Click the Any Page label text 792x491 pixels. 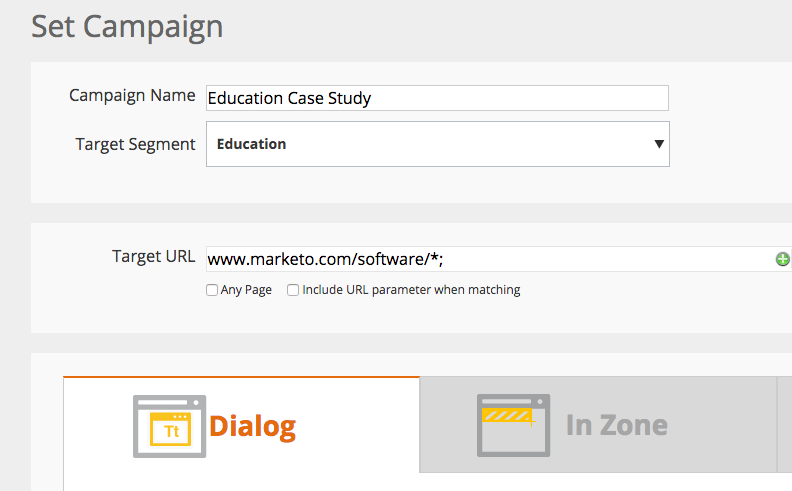pos(246,290)
